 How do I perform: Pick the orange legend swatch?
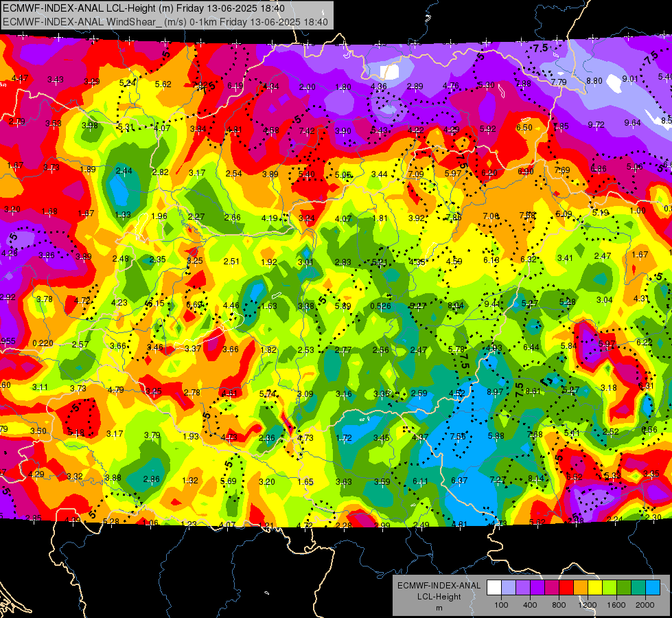coord(581,588)
